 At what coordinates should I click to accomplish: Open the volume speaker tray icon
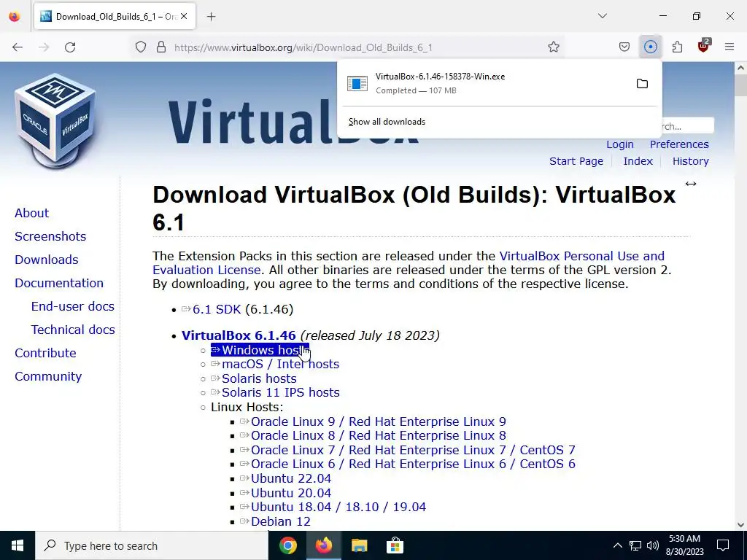pyautogui.click(x=653, y=545)
